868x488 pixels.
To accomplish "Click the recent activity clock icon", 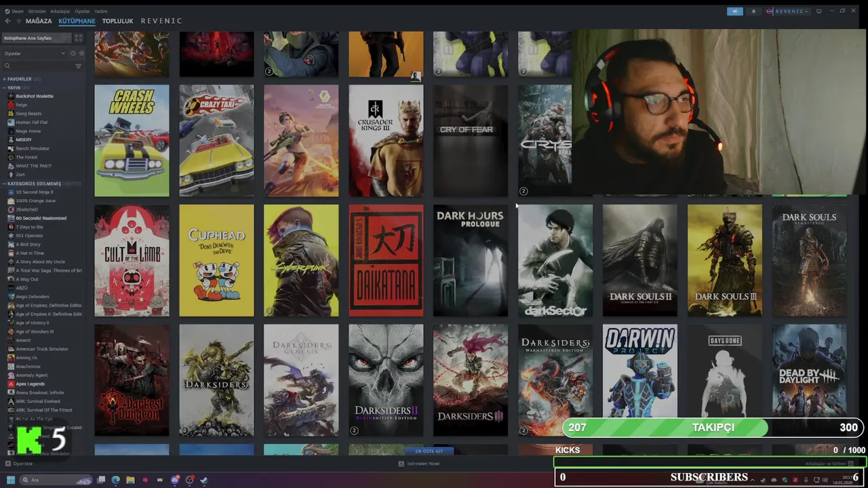I will pyautogui.click(x=73, y=53).
